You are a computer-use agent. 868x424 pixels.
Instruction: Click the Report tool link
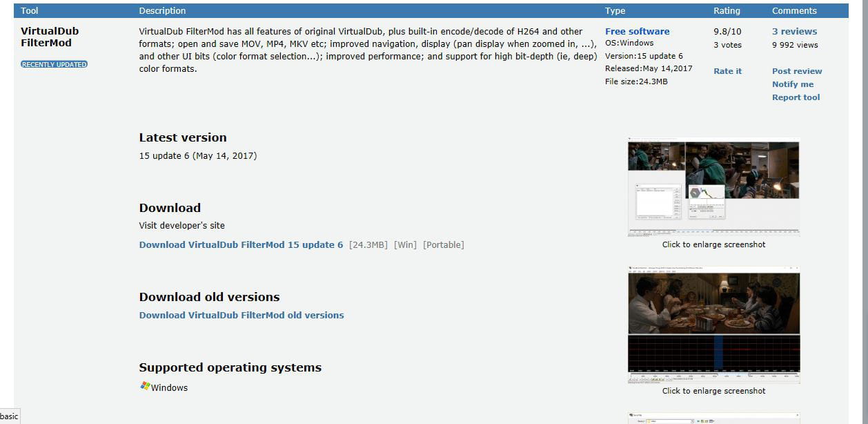[796, 97]
